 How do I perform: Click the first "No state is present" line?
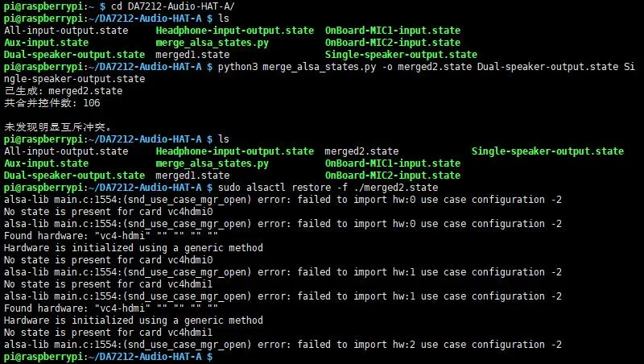(x=109, y=211)
